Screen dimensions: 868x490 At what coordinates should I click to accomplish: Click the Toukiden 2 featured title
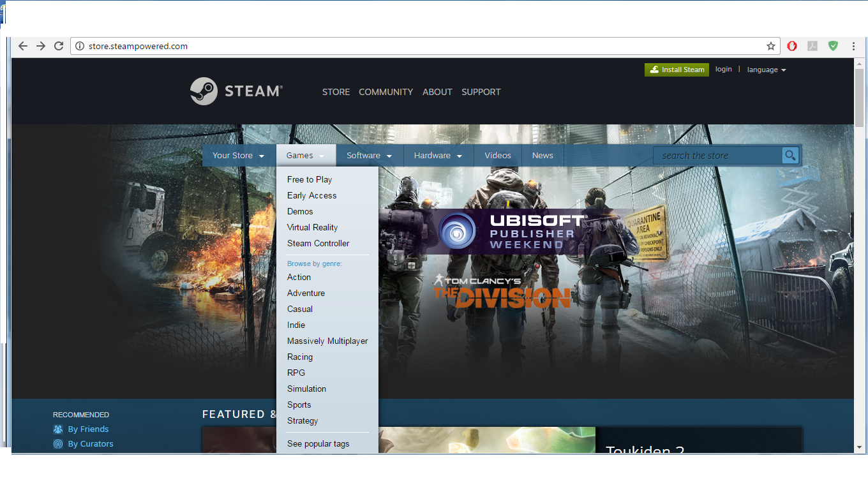(645, 449)
